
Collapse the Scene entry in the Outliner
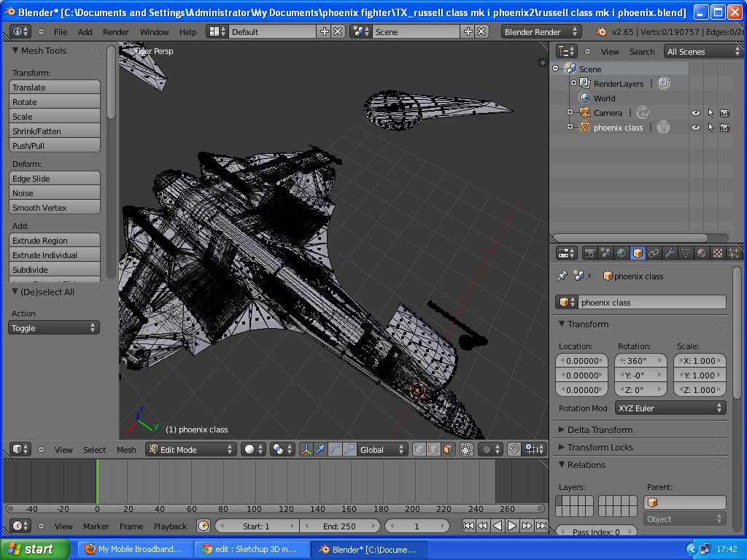click(557, 69)
